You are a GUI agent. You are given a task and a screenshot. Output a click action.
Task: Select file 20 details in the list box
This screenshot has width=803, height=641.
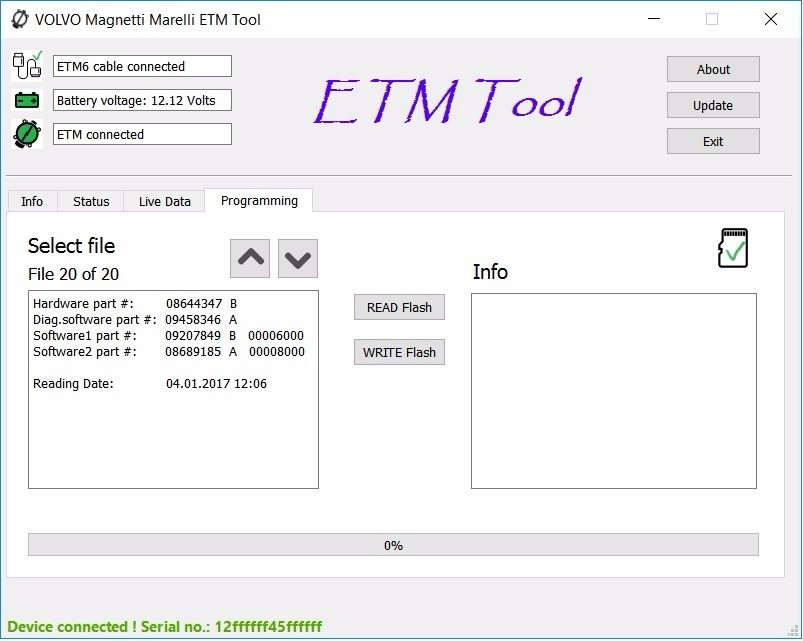172,390
